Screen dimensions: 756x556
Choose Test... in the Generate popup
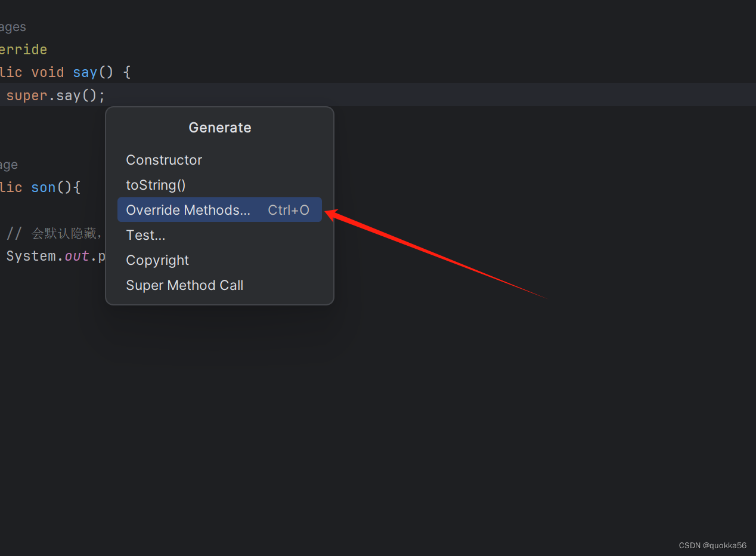click(219, 235)
